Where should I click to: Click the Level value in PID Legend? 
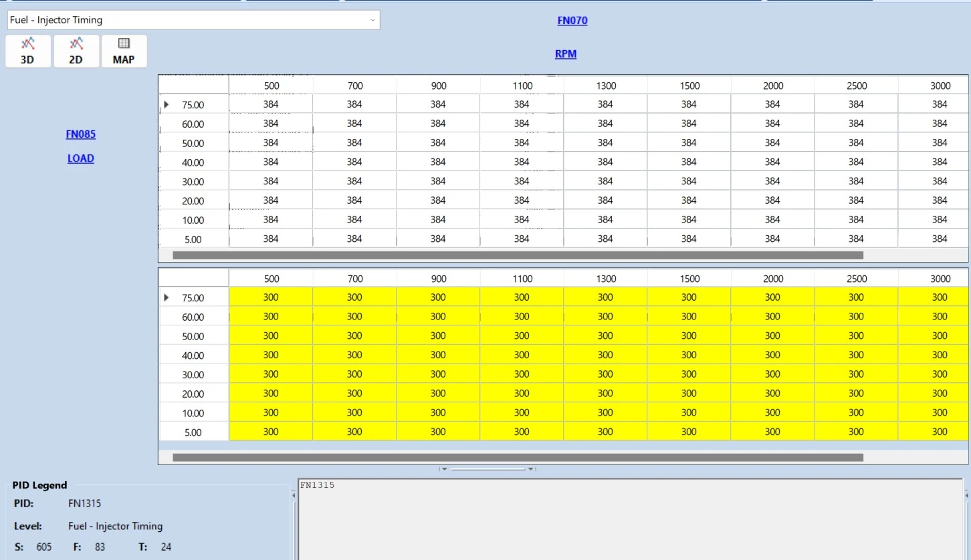tap(115, 527)
